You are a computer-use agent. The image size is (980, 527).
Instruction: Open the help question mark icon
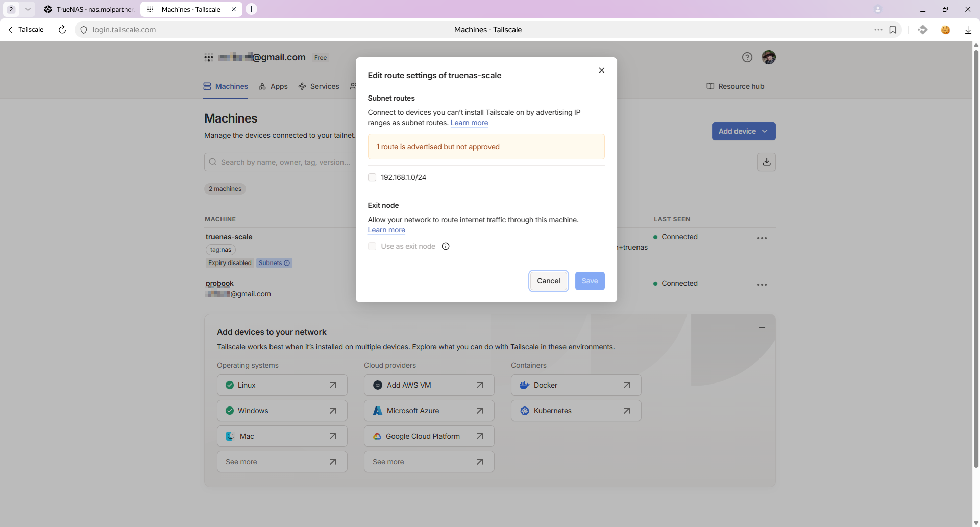click(x=747, y=57)
